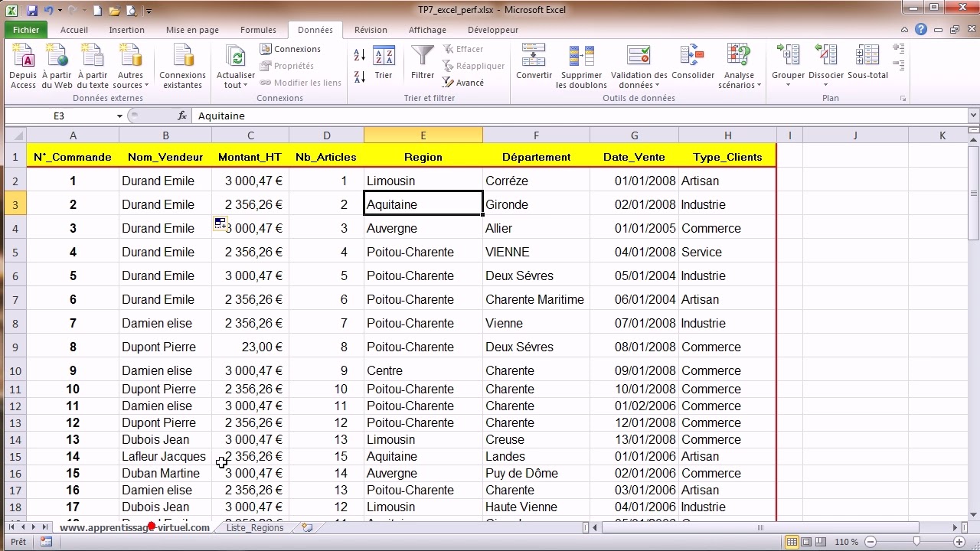Expand the Grouper dropdown arrow
Screen dimensions: 980x551
(x=788, y=85)
